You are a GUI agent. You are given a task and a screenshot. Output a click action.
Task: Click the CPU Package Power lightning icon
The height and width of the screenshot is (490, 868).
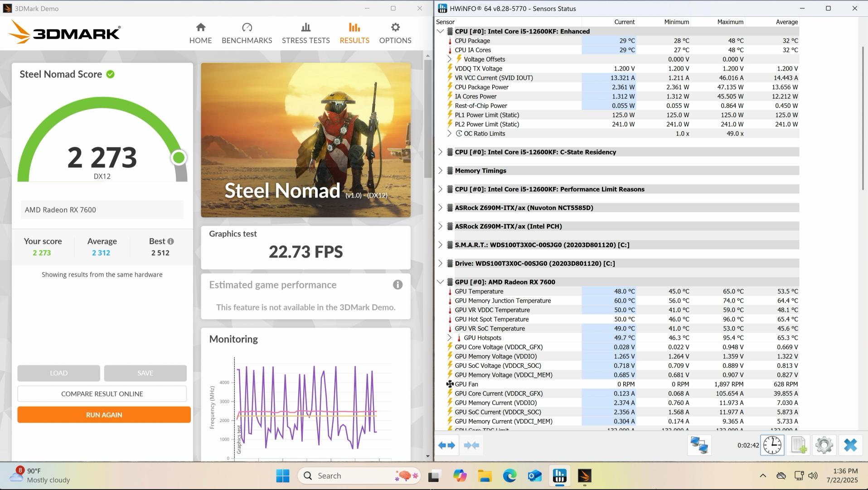tap(450, 87)
